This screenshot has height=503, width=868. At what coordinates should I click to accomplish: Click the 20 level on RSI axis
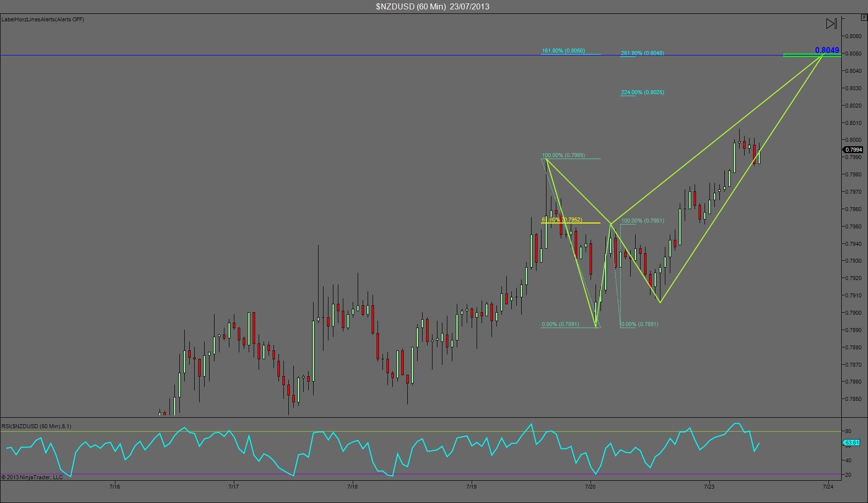click(x=848, y=475)
